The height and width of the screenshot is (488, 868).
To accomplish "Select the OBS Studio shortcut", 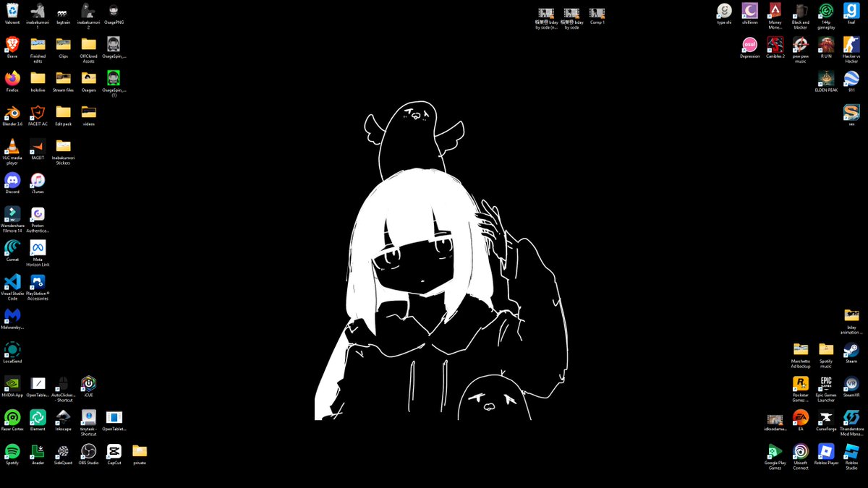I will [88, 451].
